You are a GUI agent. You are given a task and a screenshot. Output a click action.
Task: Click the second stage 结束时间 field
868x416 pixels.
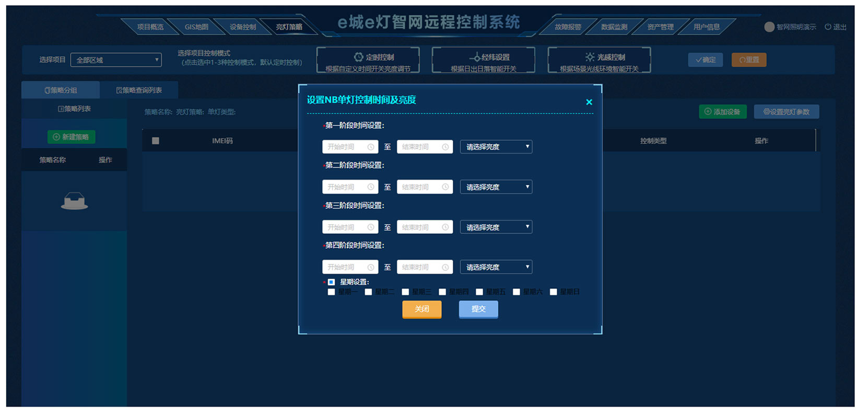pyautogui.click(x=425, y=187)
